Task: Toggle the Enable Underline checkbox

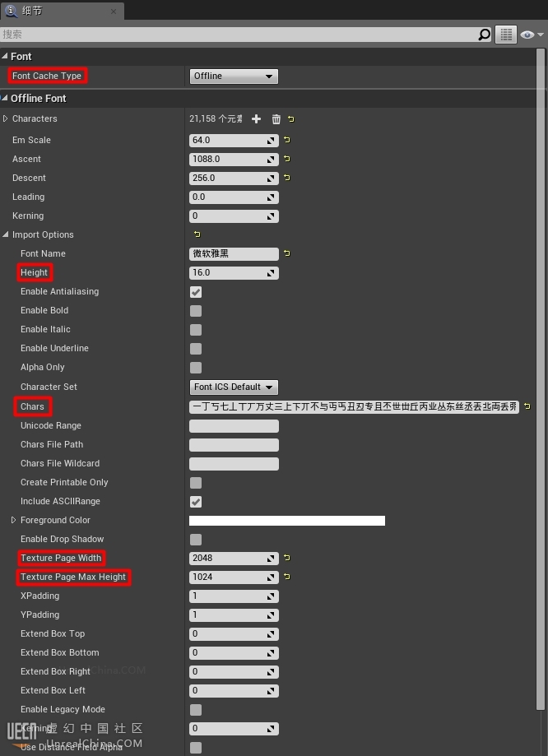Action: coord(195,348)
